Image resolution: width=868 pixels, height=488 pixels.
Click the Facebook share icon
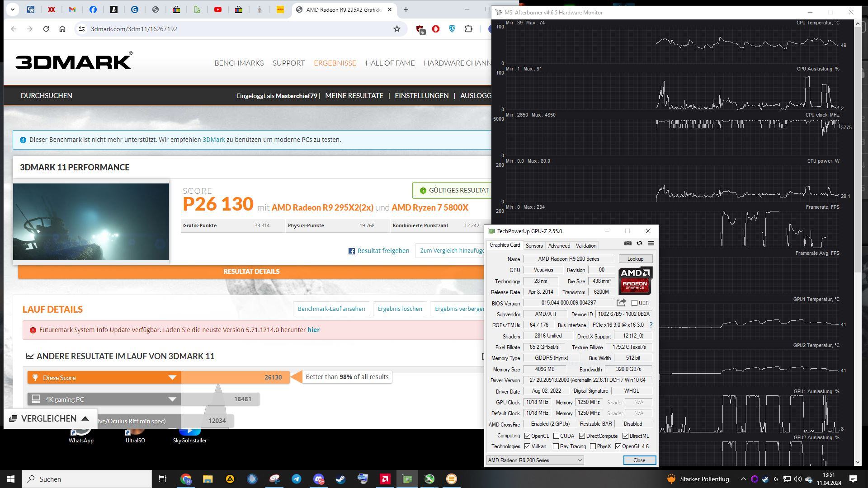[351, 251]
